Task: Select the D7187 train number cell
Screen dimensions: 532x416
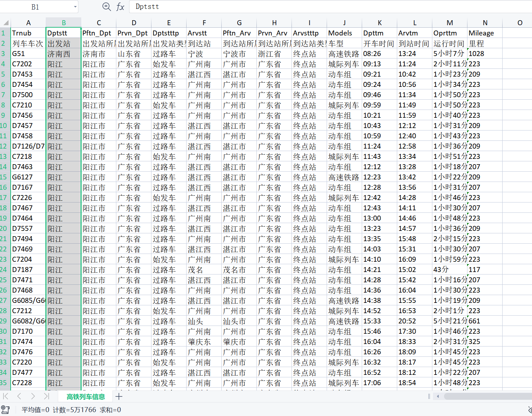Action: pyautogui.click(x=28, y=270)
